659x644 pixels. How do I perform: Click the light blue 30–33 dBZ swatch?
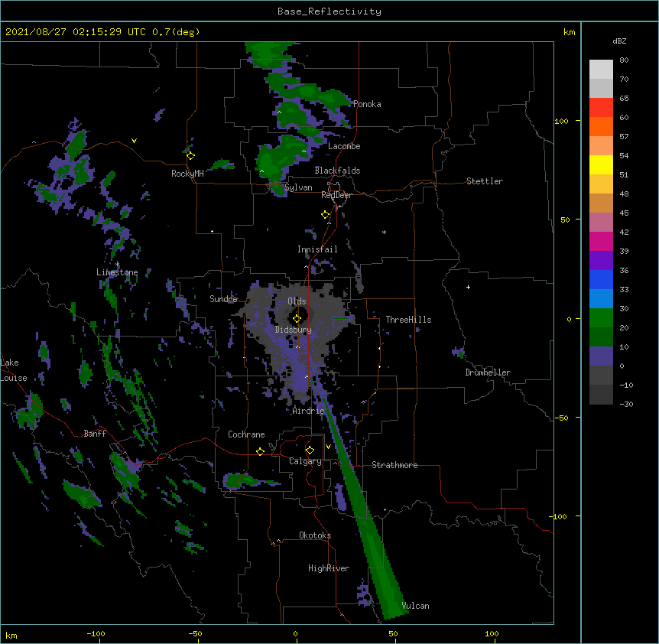[601, 299]
